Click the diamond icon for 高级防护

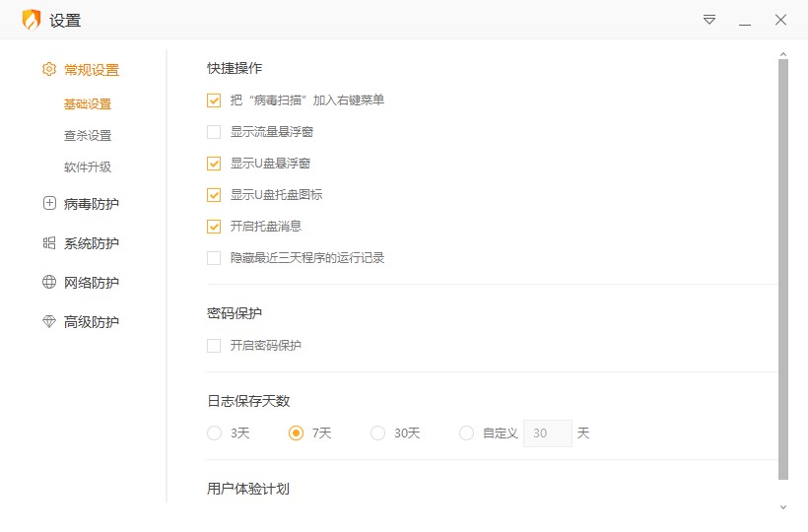pos(49,321)
